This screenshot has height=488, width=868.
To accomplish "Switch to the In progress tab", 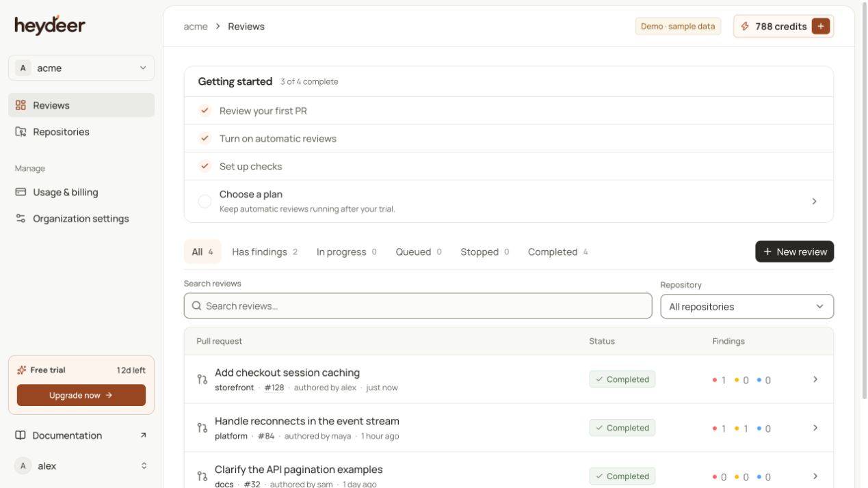I will [347, 252].
